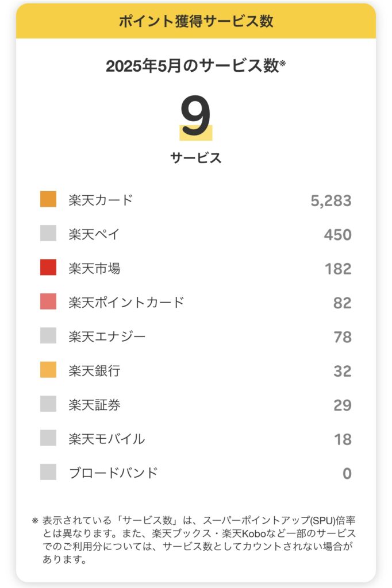The width and height of the screenshot is (392, 588).
Task: Click the SPU footnote text
Action: pos(194,540)
